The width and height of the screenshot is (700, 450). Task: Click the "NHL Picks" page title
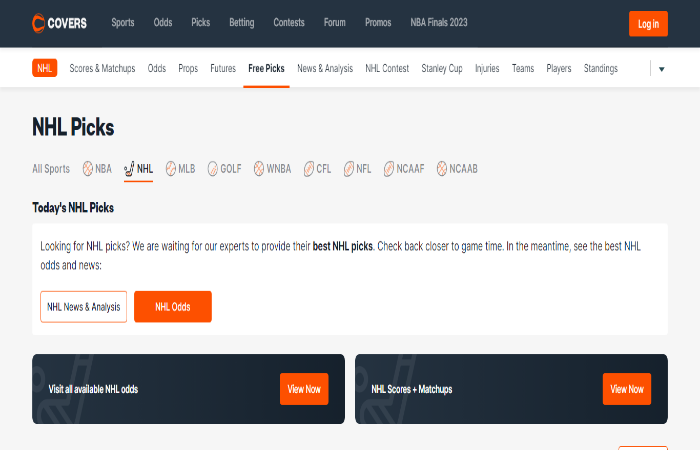point(73,127)
